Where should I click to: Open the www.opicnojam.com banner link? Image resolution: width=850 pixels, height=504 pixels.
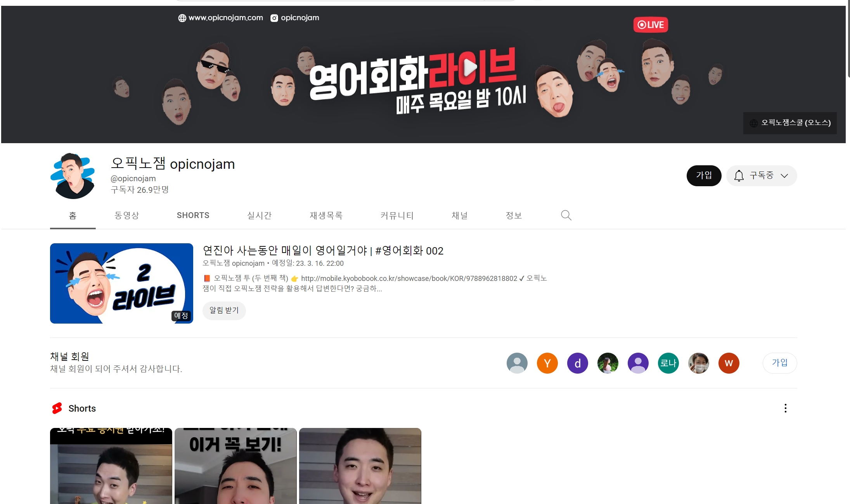[226, 18]
